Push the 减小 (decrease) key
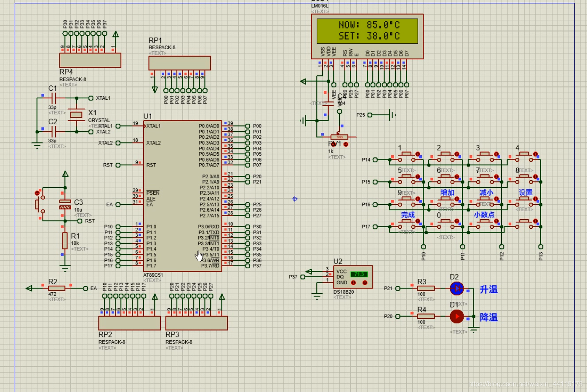This screenshot has width=587, height=392. pos(484,201)
